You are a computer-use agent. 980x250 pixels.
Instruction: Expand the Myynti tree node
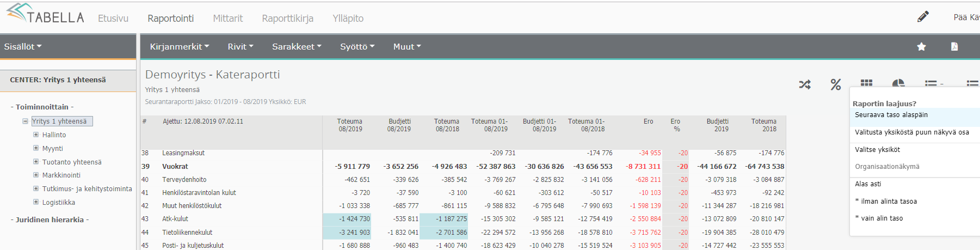click(36, 148)
